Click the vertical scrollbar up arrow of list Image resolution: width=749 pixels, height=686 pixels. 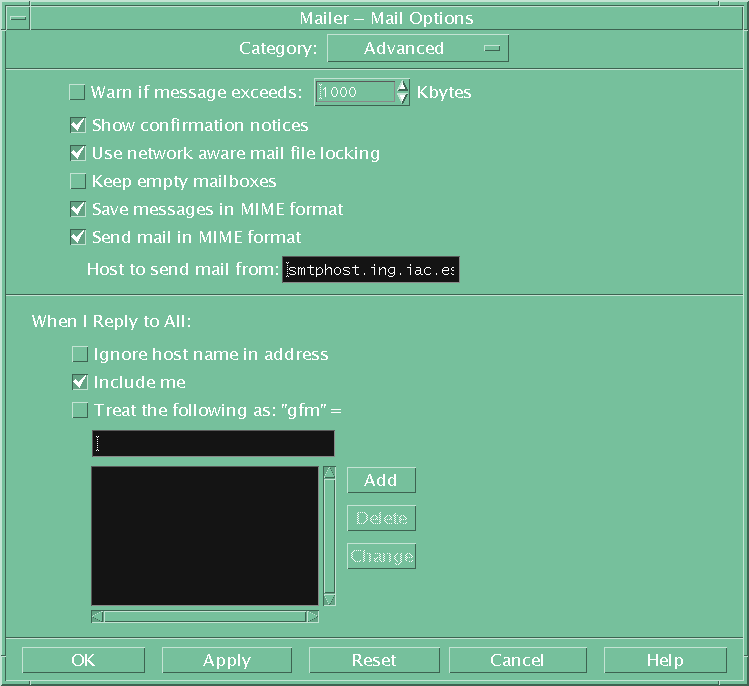[x=329, y=472]
